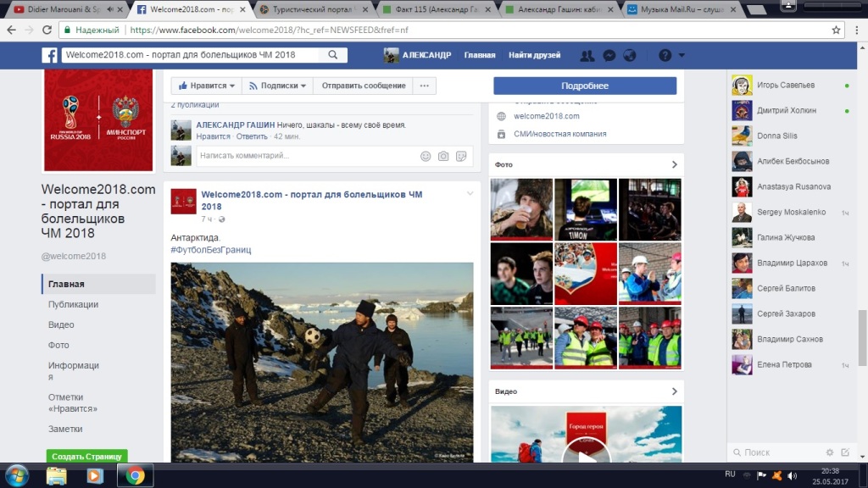The width and height of the screenshot is (868, 488).
Task: Switch to the Didier Marouani tab
Action: pos(64,9)
